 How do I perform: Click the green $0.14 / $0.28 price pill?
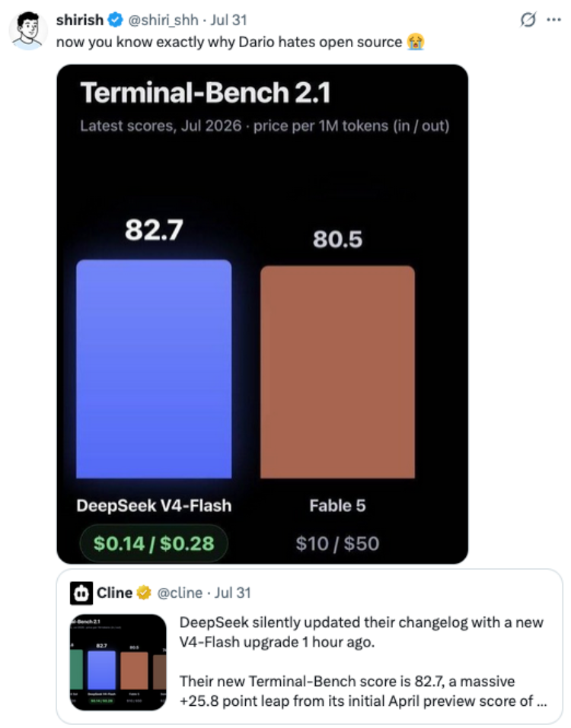tap(154, 543)
